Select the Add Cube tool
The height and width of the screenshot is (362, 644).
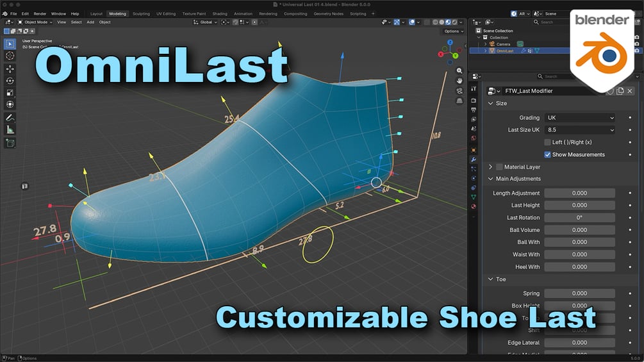coord(10,143)
